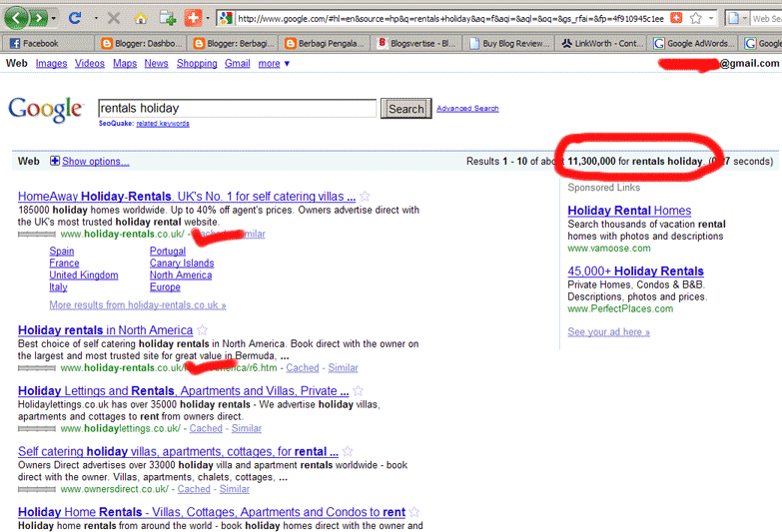Image resolution: width=782 pixels, height=532 pixels.
Task: Click the search engine page icon in the search box
Action: [x=733, y=18]
